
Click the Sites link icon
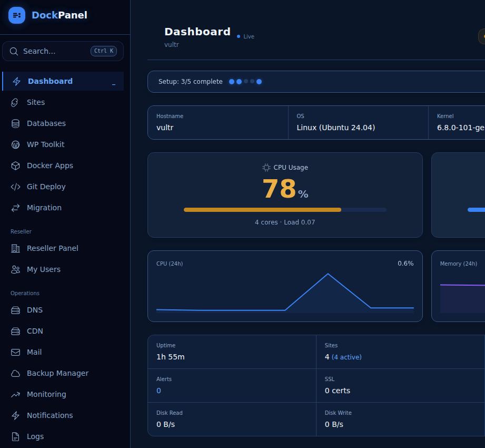coord(15,102)
